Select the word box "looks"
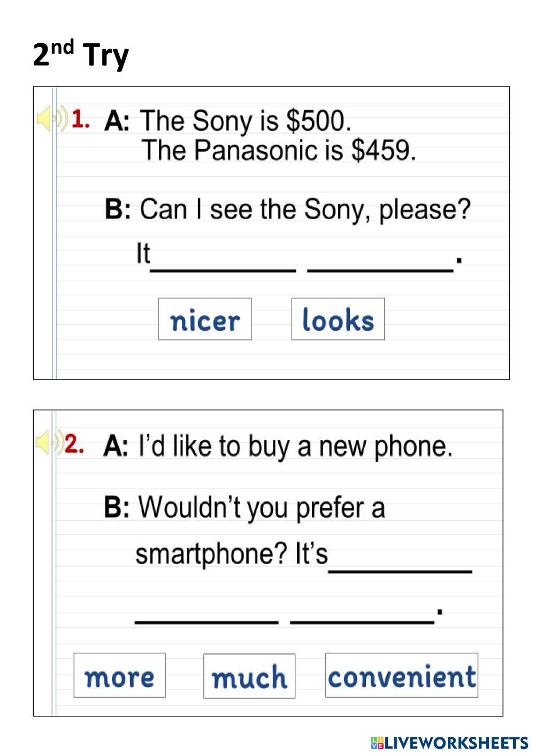Screen dimensions: 535x756 click(338, 320)
